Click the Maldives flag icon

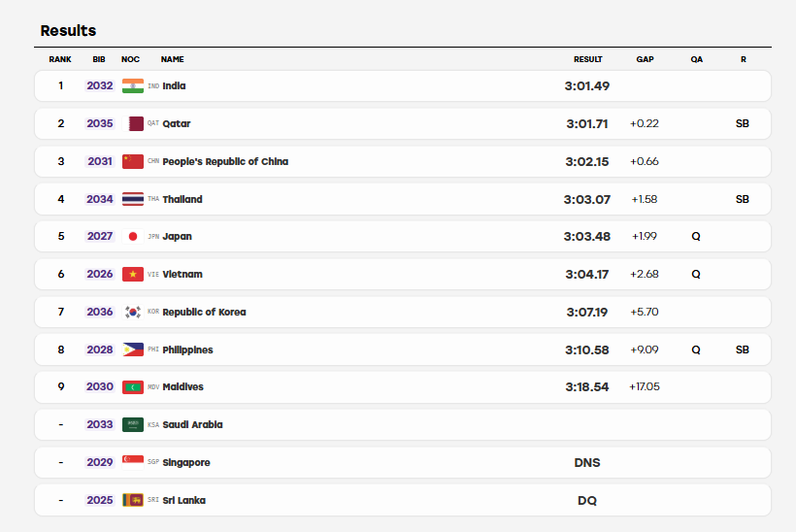pyautogui.click(x=132, y=386)
